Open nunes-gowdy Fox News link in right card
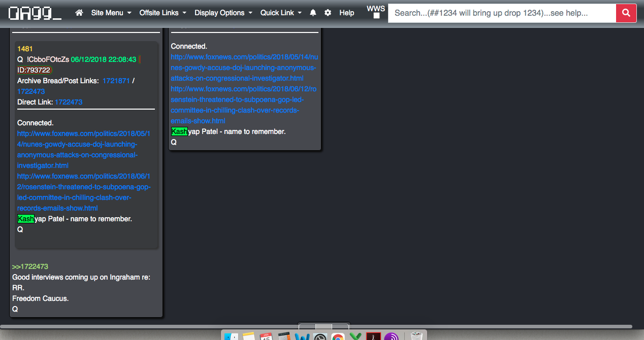 pos(244,67)
